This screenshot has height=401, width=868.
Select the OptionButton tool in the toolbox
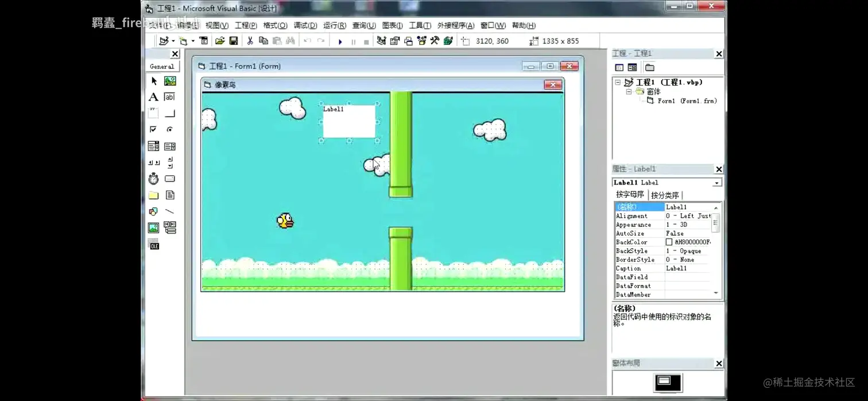coord(170,130)
